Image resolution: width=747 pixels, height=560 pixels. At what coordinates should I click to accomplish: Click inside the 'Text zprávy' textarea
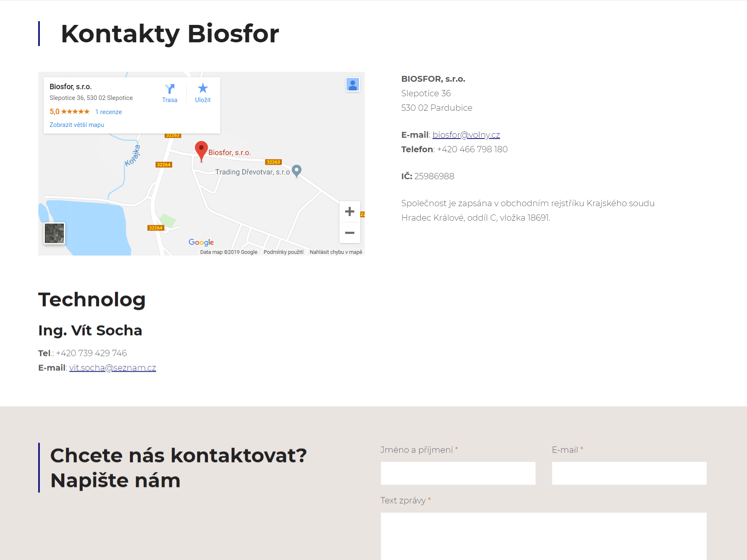click(x=543, y=536)
